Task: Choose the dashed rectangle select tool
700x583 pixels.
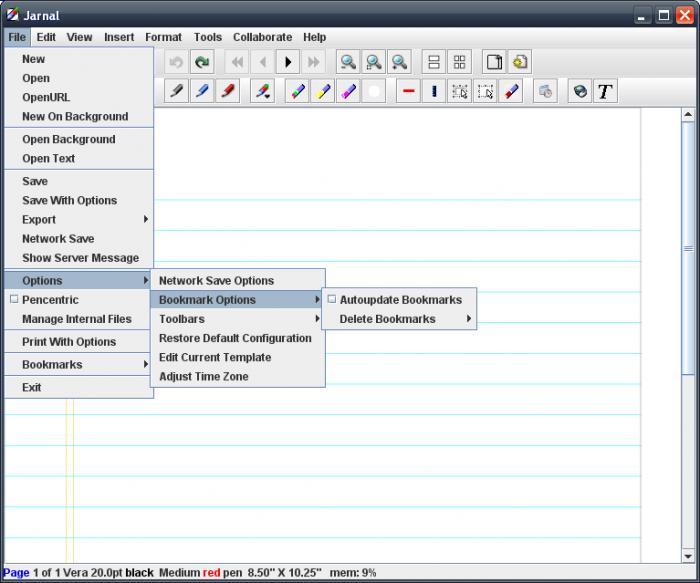Action: coord(485,91)
